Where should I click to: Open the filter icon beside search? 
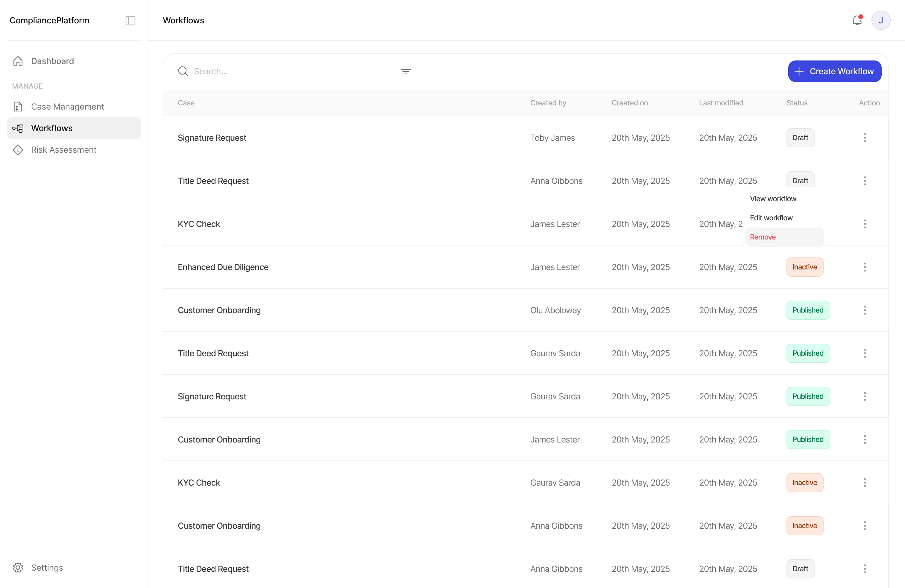tap(405, 71)
